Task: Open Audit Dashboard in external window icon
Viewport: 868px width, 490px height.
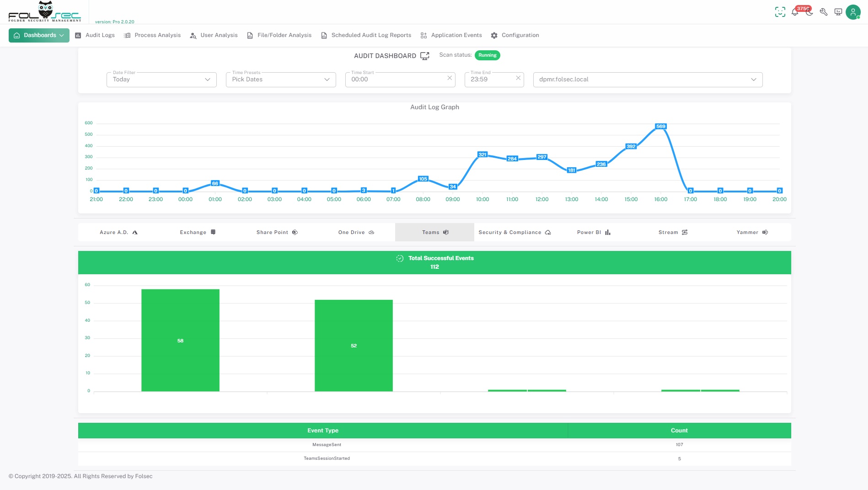Action: point(425,56)
